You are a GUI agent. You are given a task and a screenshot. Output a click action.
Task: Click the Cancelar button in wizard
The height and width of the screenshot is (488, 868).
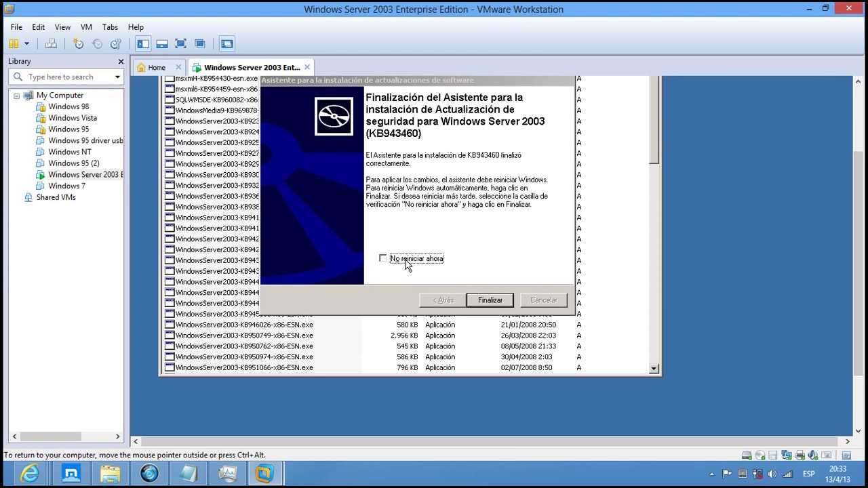point(544,300)
